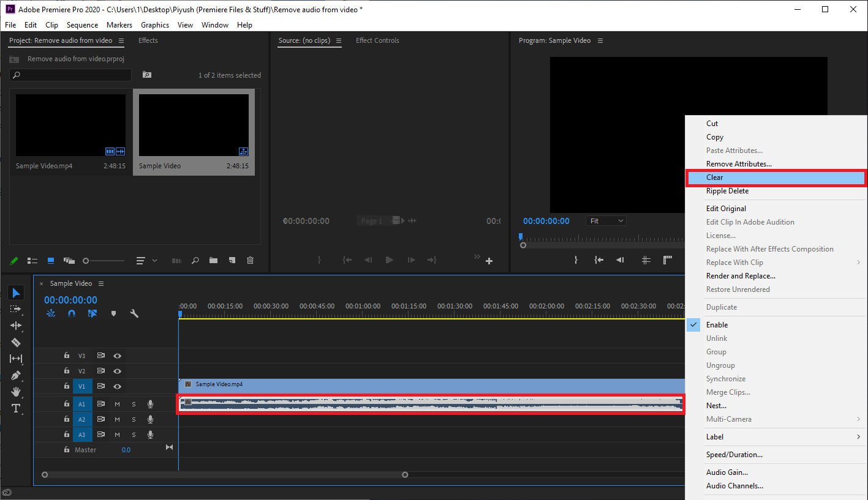Screen dimensions: 868x500
Task: Click the New Bin folder icon
Action: click(213, 260)
